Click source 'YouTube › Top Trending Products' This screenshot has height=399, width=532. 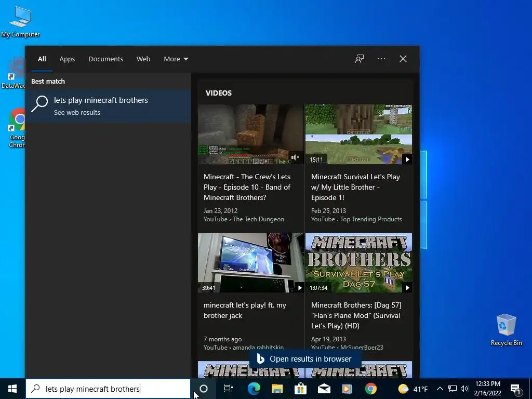pyautogui.click(x=356, y=219)
